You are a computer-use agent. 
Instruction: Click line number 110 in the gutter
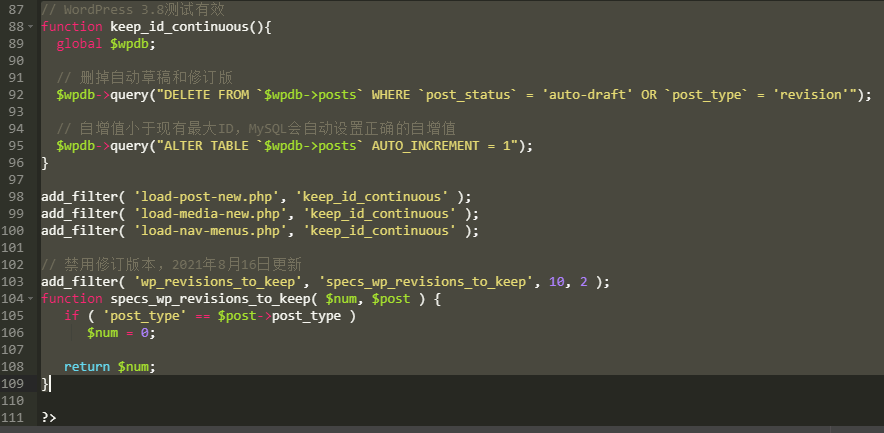click(12, 401)
